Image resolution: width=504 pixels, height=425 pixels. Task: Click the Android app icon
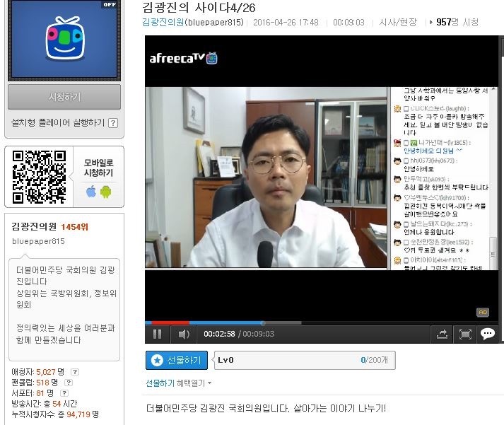coord(105,191)
